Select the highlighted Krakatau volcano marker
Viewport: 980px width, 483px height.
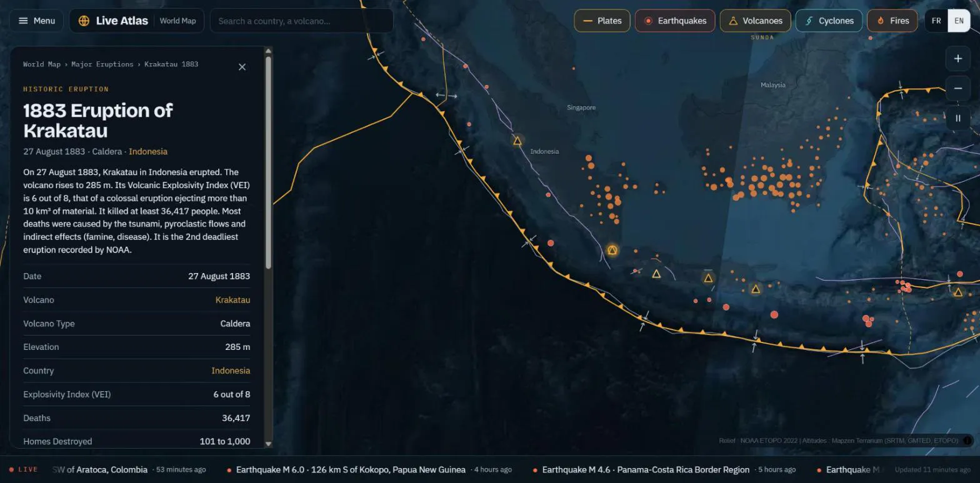(x=612, y=250)
